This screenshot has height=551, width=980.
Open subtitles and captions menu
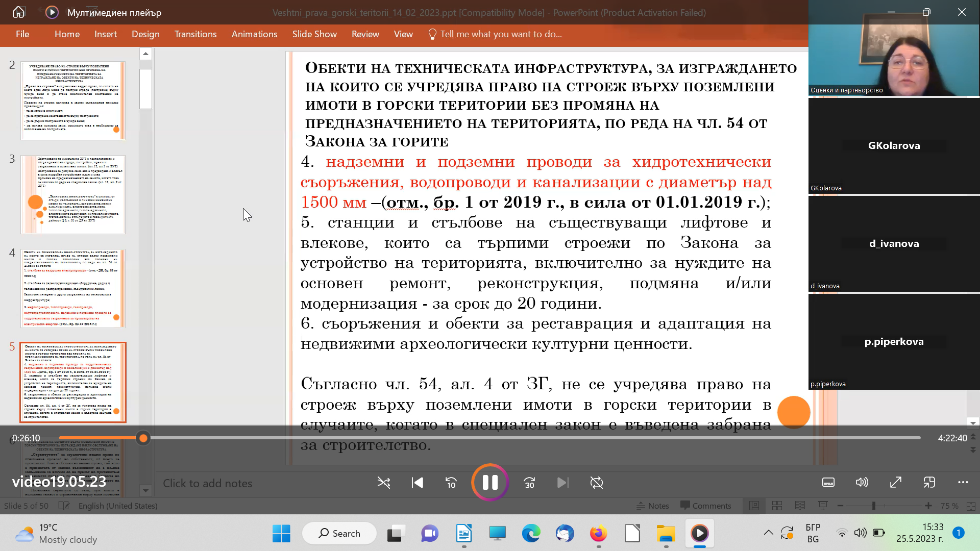coord(828,483)
